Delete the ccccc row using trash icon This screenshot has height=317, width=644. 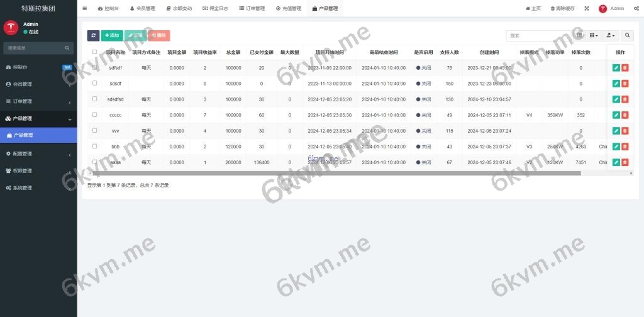[625, 115]
